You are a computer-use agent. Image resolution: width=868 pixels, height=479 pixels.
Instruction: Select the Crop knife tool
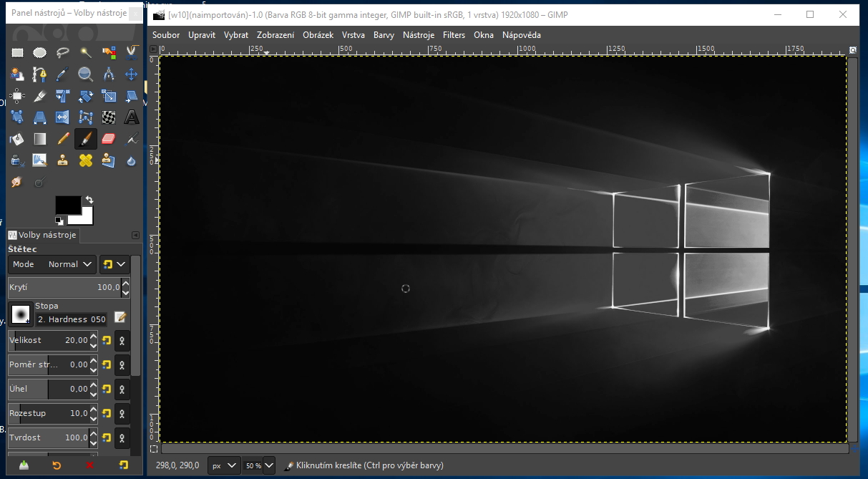(40, 95)
